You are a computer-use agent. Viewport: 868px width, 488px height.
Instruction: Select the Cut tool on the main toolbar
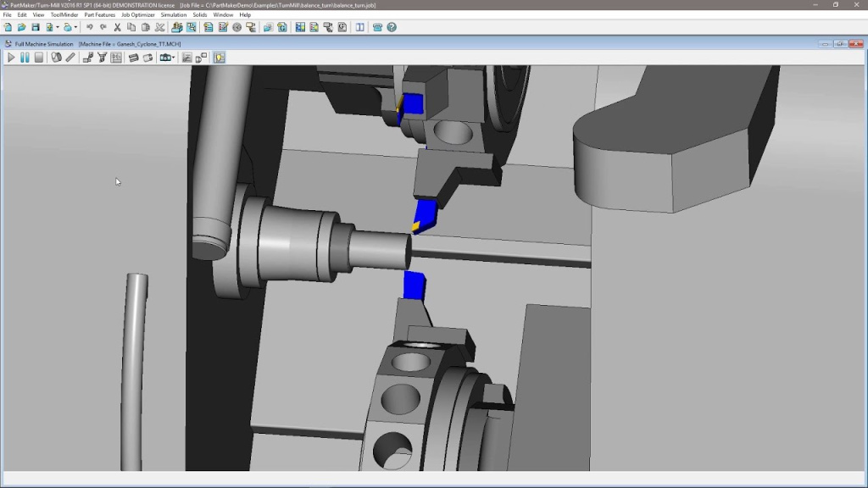tap(117, 27)
